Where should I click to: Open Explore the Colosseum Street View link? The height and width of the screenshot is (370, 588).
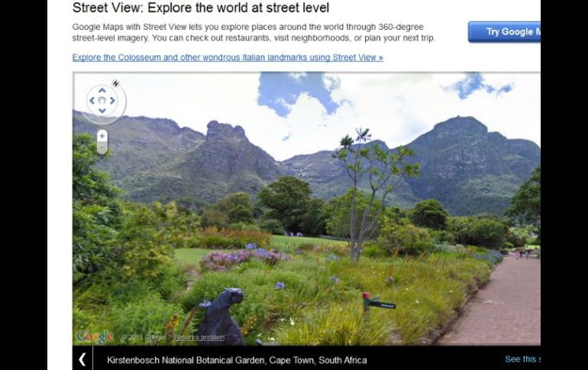(x=228, y=57)
